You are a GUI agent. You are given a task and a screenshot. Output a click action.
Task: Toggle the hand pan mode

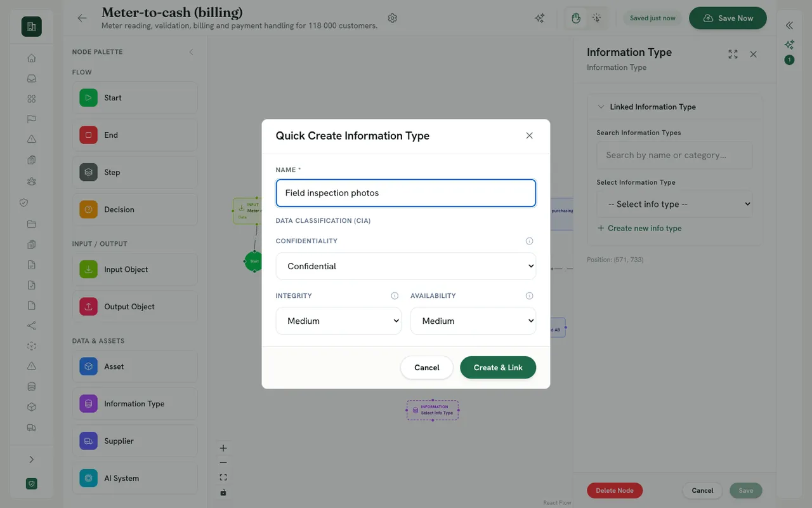point(576,18)
